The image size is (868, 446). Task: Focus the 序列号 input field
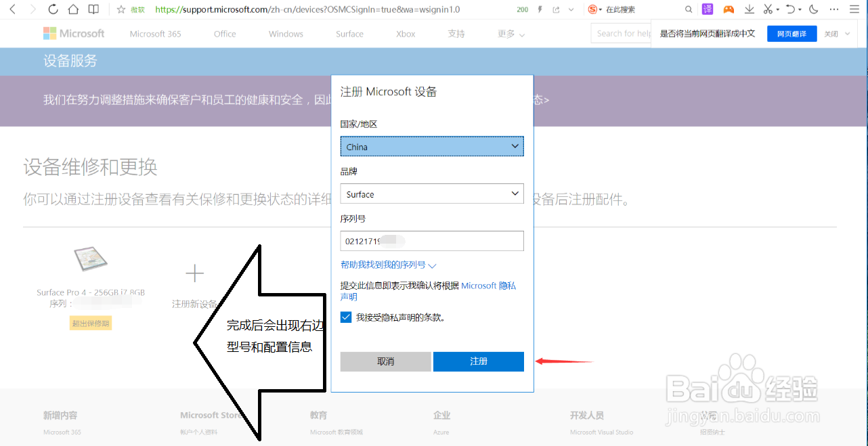pos(432,241)
